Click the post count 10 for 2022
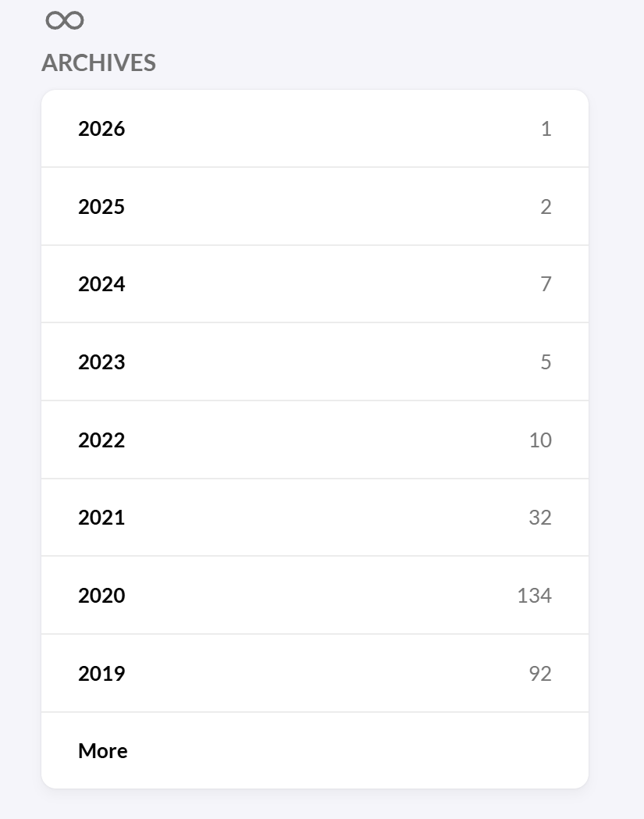 (540, 440)
